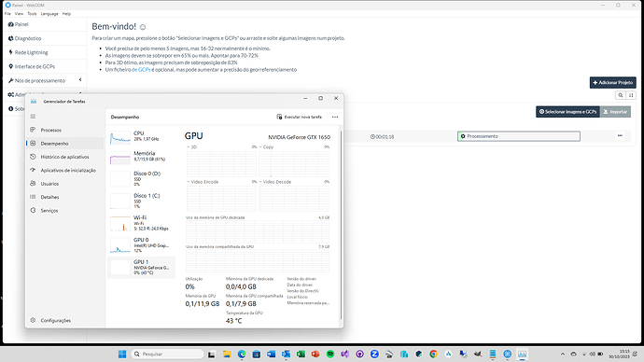Click the Adicionar Projeto button
This screenshot has height=362, width=644.
pyautogui.click(x=613, y=82)
